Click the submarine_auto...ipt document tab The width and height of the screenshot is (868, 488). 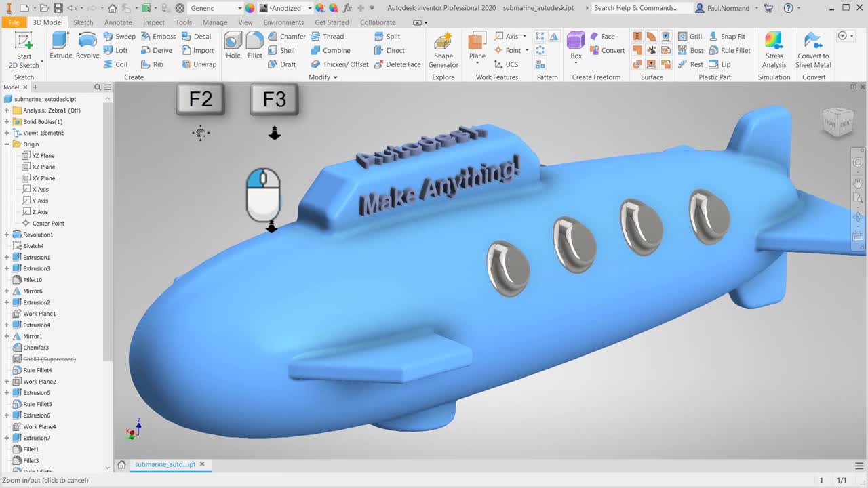click(x=165, y=464)
